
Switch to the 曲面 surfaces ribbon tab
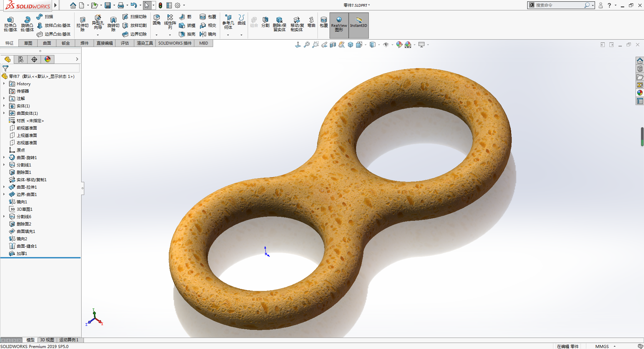[47, 43]
